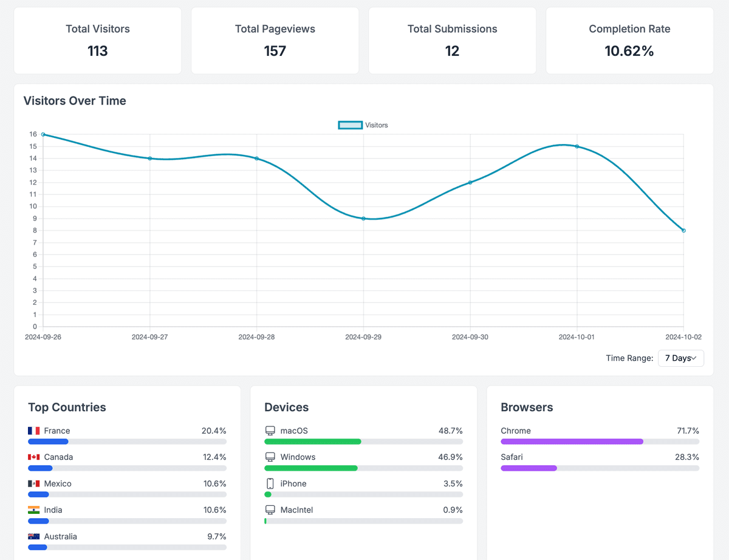Open the 7 Days time range dropdown
The image size is (729, 560).
(680, 358)
